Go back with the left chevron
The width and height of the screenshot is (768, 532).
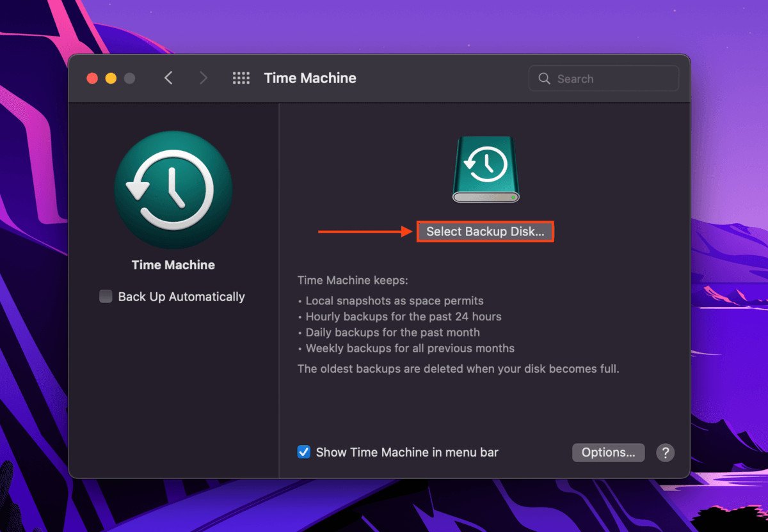(x=168, y=78)
